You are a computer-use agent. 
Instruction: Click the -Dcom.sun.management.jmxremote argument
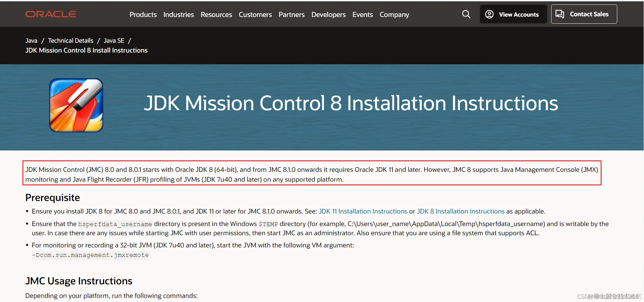(90, 255)
